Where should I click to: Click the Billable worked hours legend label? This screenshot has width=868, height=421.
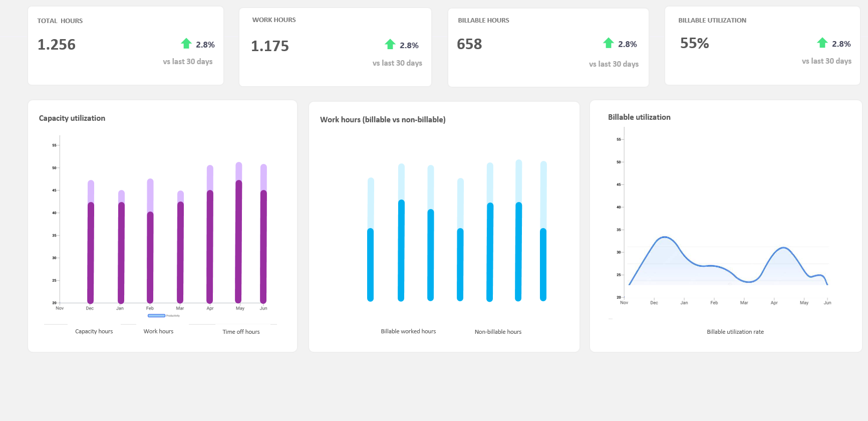408,331
